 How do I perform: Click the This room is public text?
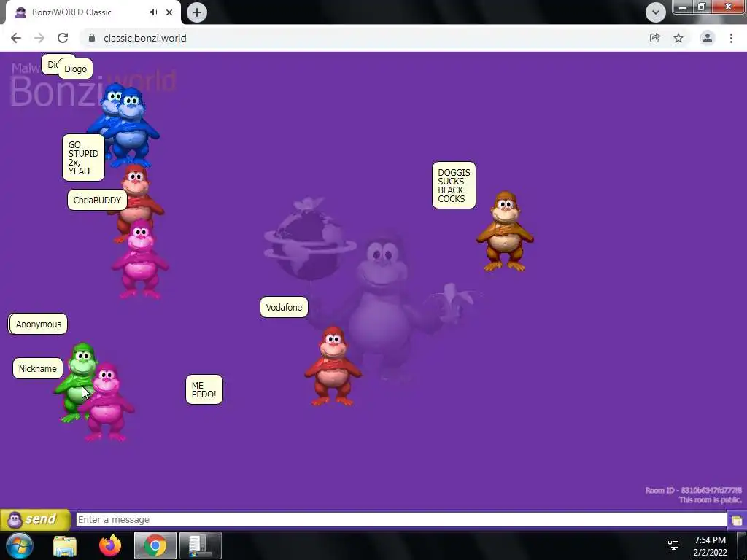click(710, 499)
